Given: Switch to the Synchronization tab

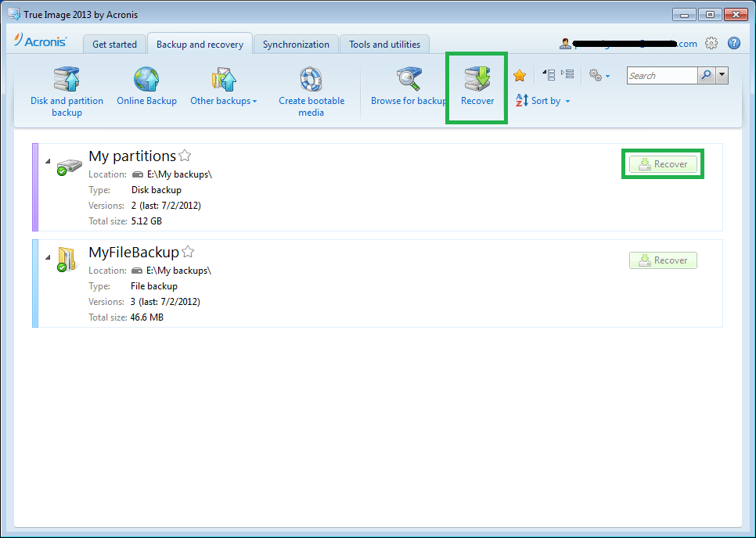Looking at the screenshot, I should click(x=296, y=45).
